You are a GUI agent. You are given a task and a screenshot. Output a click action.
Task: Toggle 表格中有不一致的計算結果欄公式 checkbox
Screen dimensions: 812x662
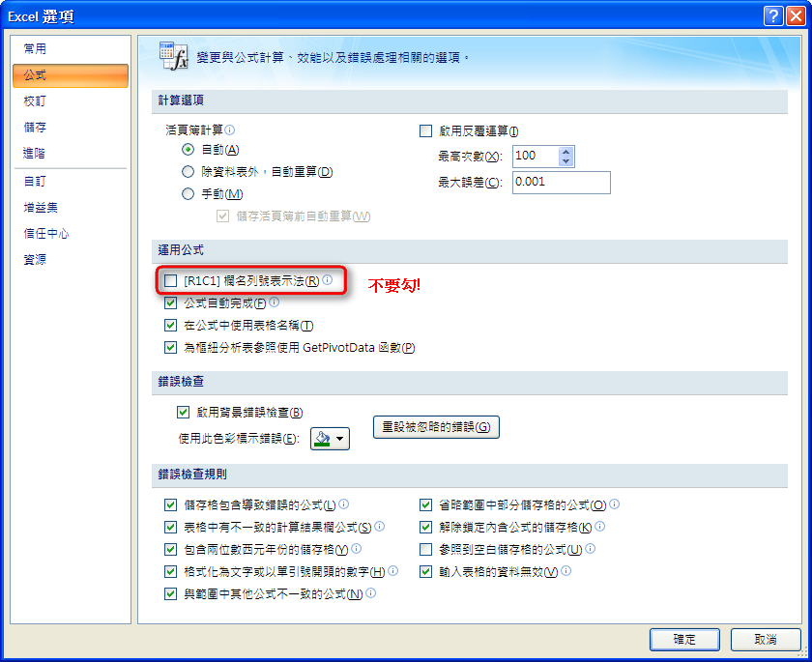(x=170, y=527)
